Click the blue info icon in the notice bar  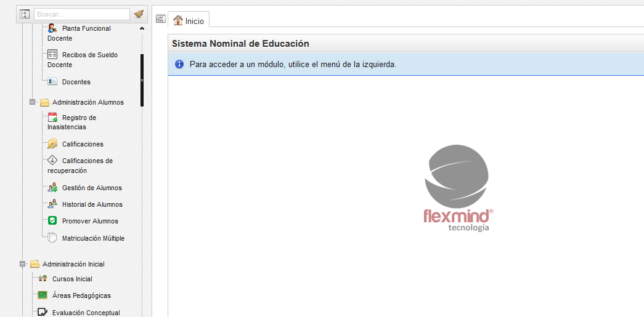179,64
